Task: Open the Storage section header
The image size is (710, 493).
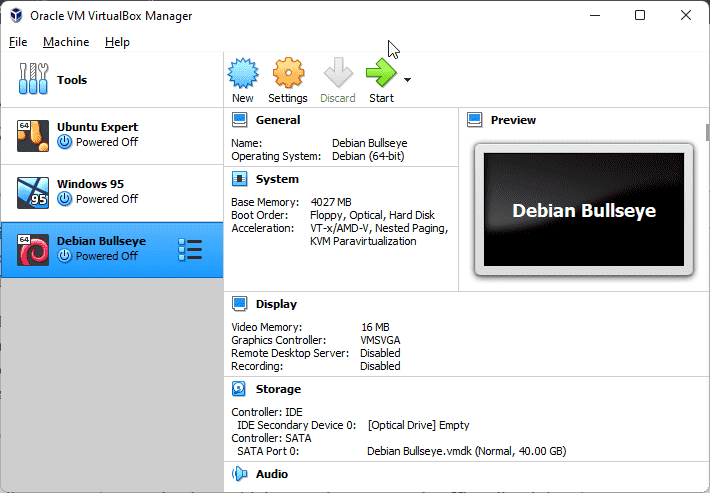Action: click(277, 389)
